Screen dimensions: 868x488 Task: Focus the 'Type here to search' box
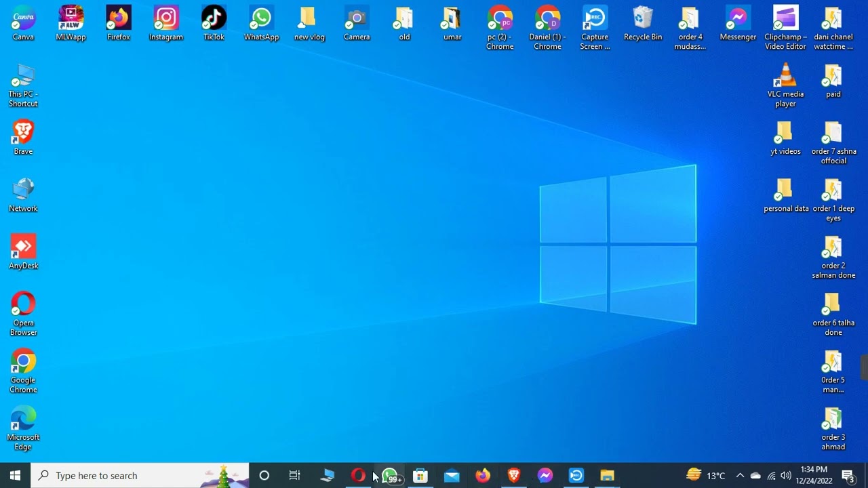click(140, 476)
